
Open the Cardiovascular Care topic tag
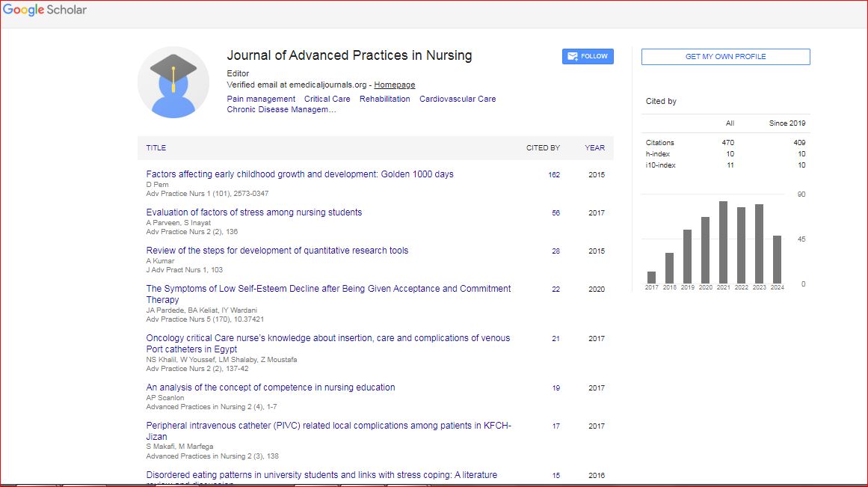tap(457, 99)
